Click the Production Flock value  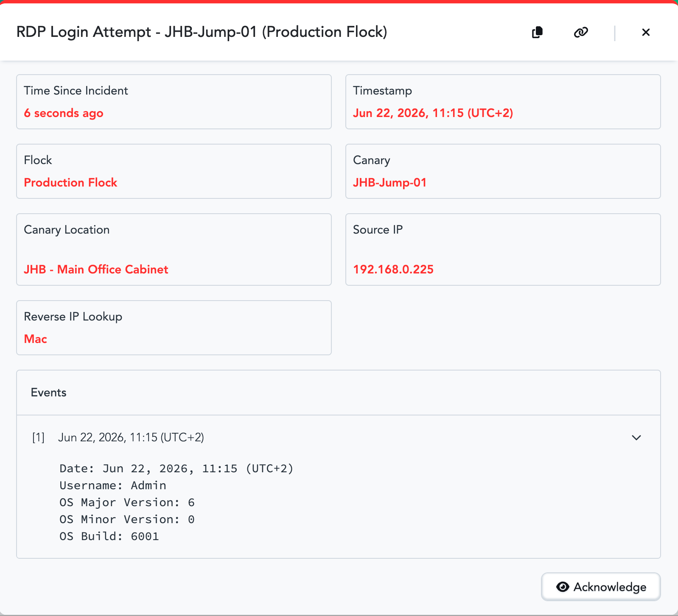click(70, 182)
